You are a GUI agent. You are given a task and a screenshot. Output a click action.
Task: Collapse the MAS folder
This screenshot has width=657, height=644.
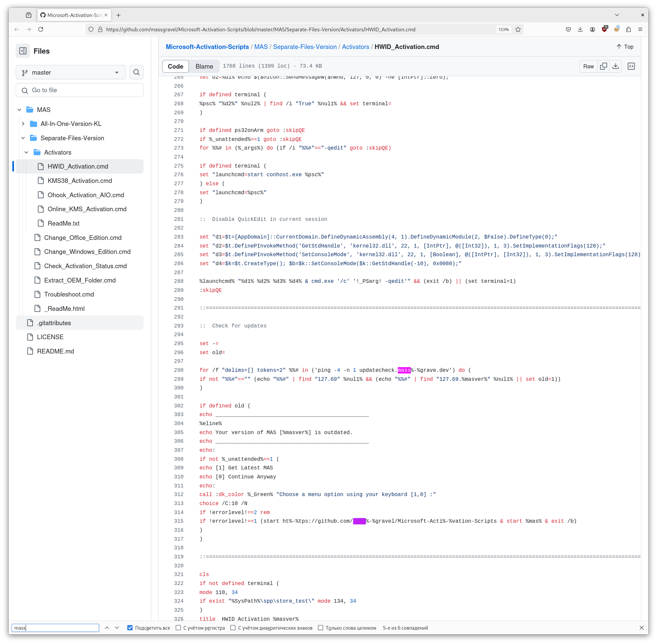click(x=19, y=110)
